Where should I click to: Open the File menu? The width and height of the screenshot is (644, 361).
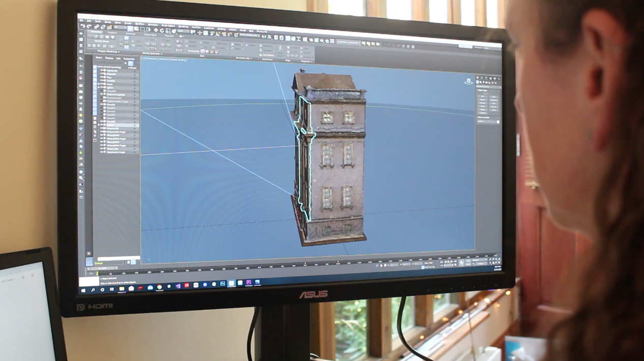click(81, 20)
